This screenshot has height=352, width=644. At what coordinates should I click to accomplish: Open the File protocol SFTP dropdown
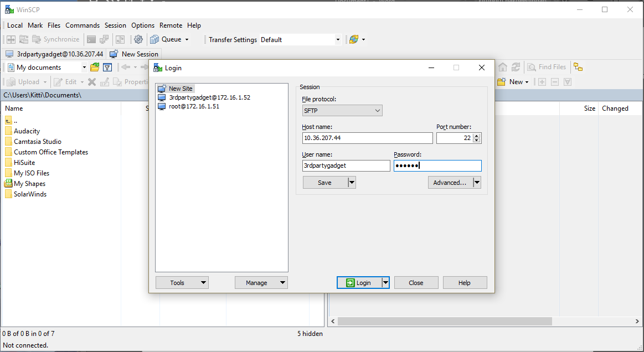pos(342,111)
